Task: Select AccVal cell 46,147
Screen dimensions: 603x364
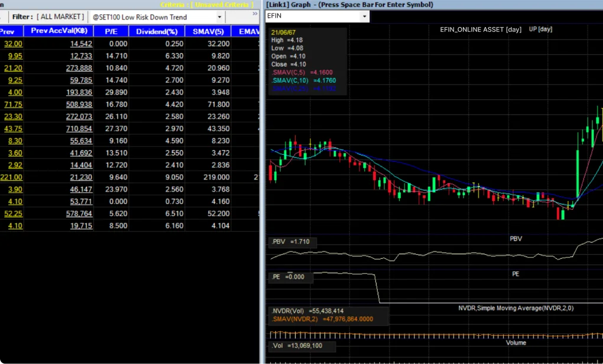Action: click(81, 190)
